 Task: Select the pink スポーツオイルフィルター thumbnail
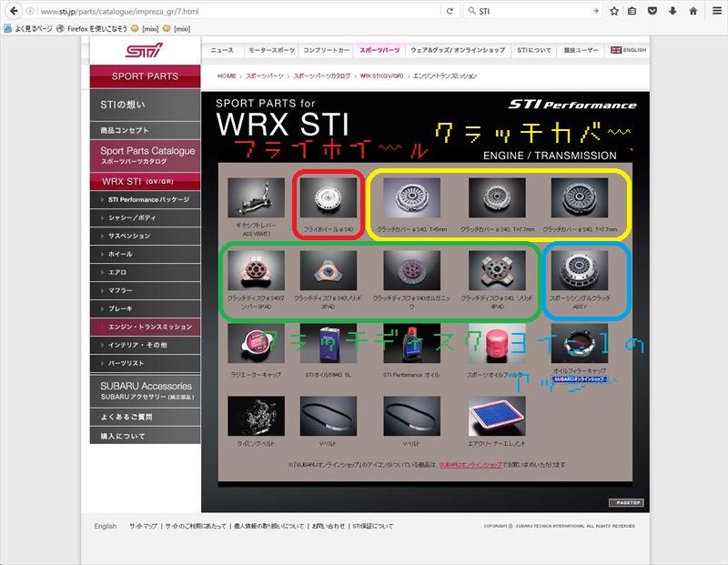point(497,344)
